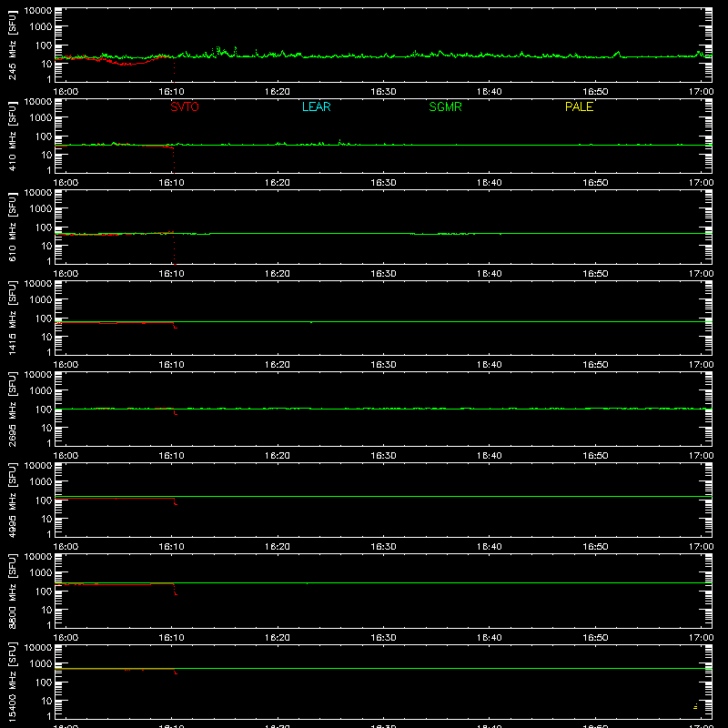Select the 410 MHz [SFU] axis label

(x=12, y=136)
